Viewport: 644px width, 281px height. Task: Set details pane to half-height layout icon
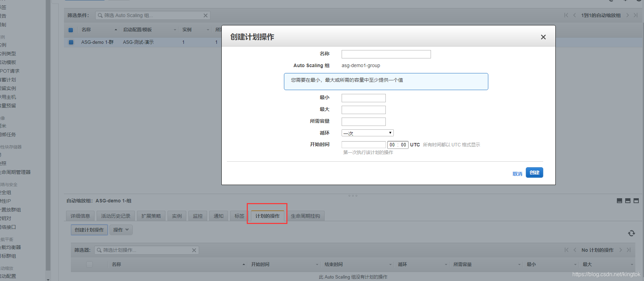(x=628, y=201)
